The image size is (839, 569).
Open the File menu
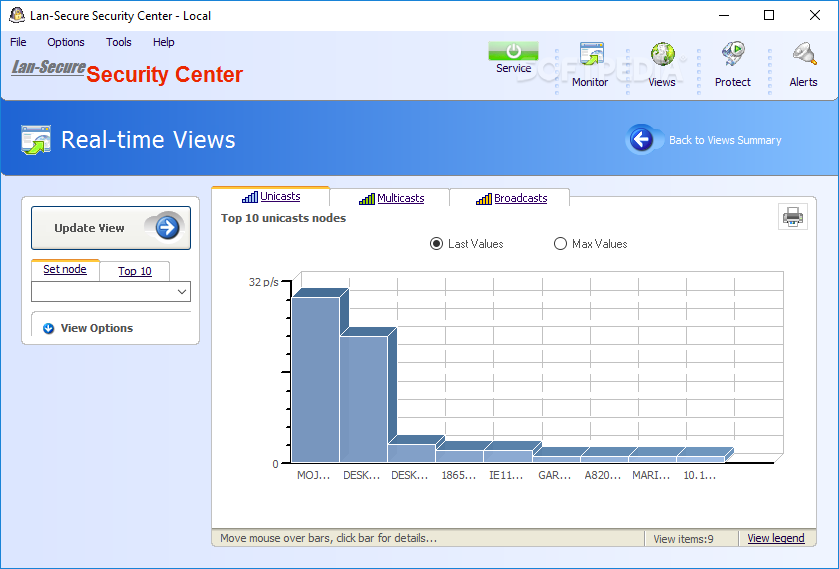(x=18, y=42)
